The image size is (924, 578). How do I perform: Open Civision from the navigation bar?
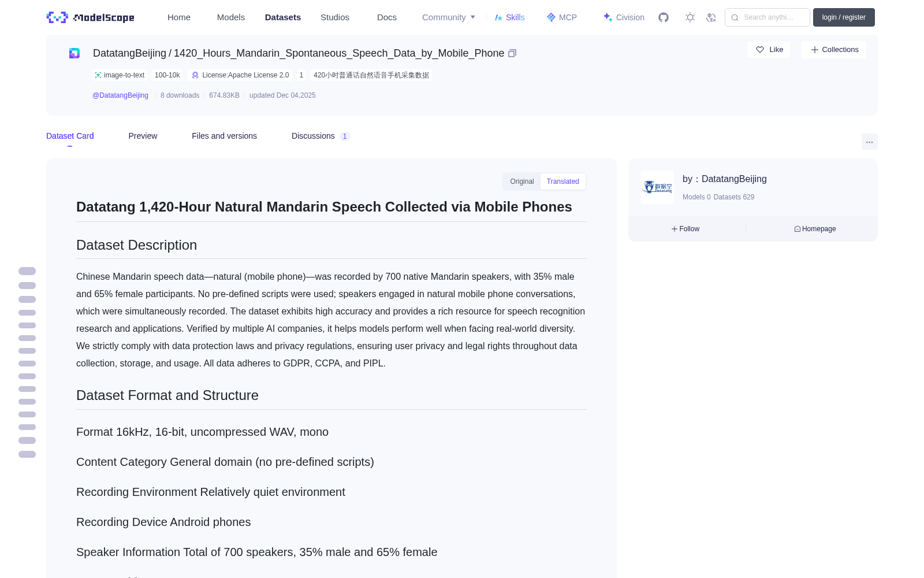tap(624, 17)
